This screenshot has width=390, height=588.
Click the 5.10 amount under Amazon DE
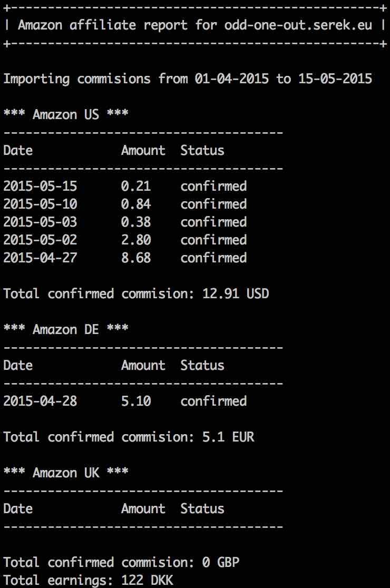coord(136,401)
